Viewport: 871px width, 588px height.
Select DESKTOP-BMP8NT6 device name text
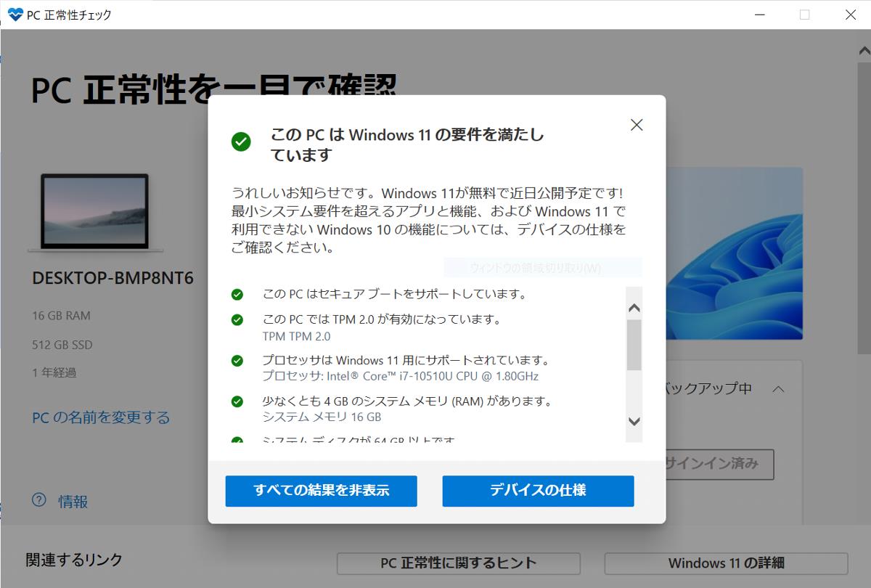click(x=113, y=279)
